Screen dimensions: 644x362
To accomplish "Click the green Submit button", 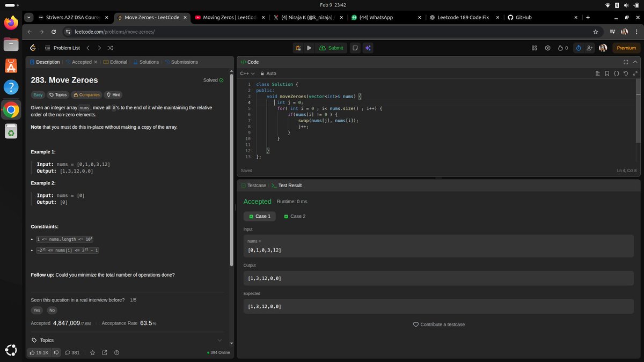I will 331,48.
